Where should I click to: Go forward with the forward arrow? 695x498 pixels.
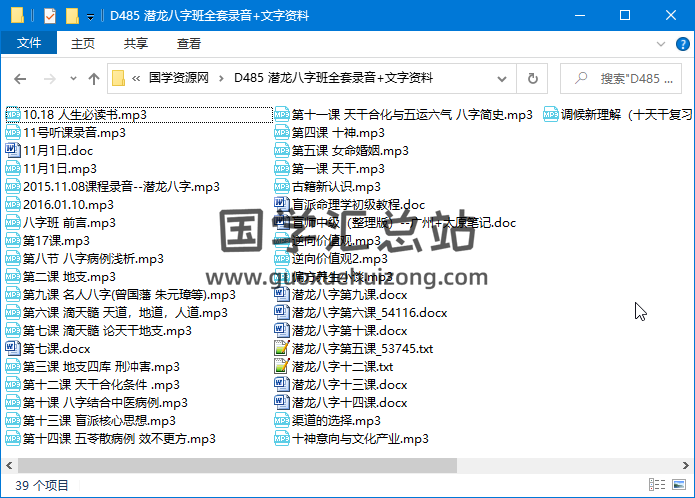[x=50, y=79]
